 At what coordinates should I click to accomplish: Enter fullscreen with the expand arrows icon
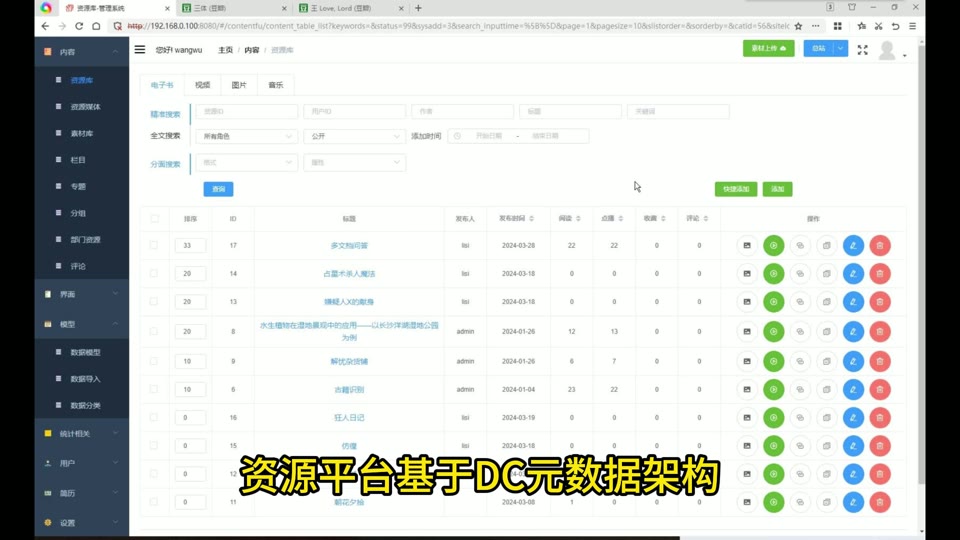[x=862, y=50]
